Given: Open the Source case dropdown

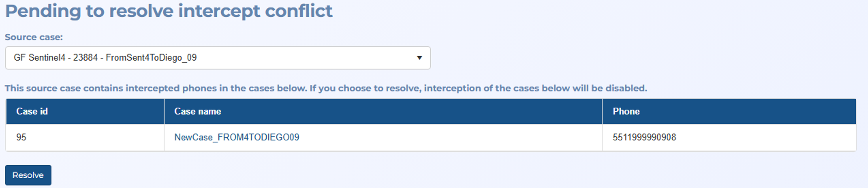Looking at the screenshot, I should [x=217, y=58].
